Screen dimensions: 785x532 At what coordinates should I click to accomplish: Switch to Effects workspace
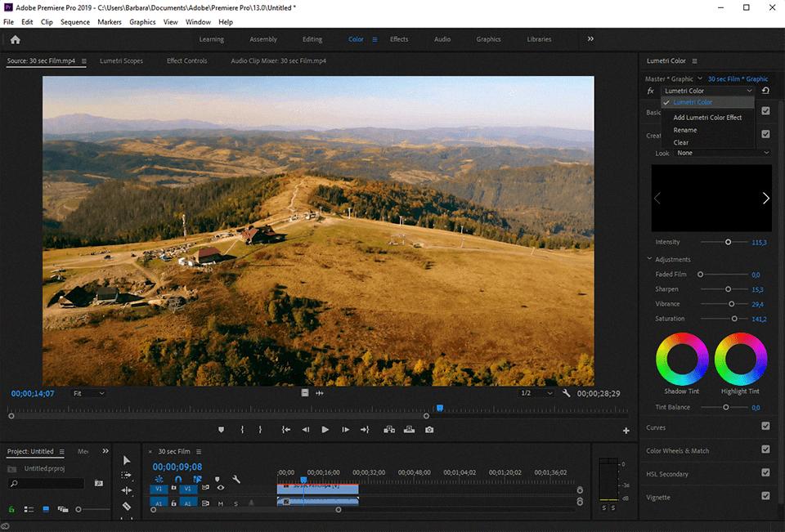coord(399,39)
